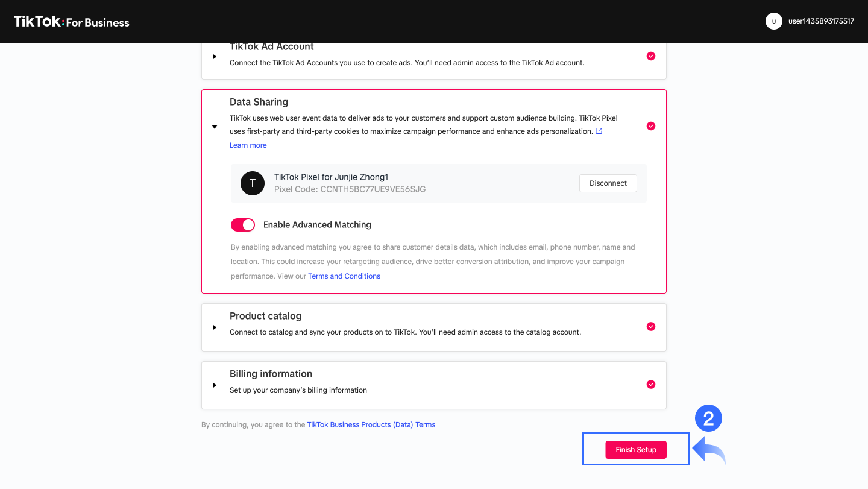Click the TikTok Pixel 'T' avatar

253,183
